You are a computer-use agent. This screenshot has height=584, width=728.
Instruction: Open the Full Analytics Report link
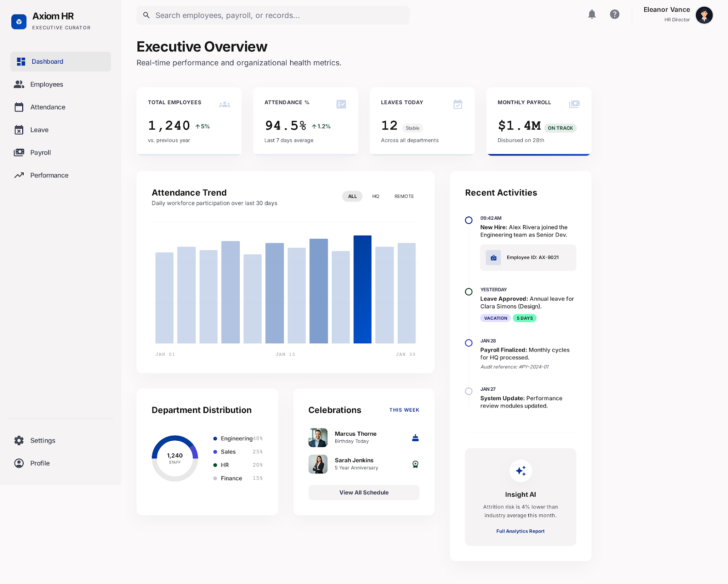[x=520, y=531]
